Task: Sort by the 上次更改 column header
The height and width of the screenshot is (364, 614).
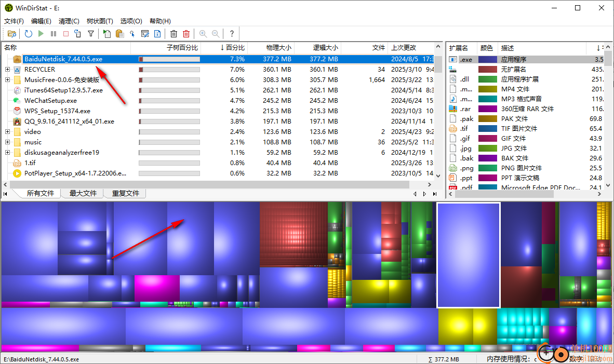Action: 411,48
